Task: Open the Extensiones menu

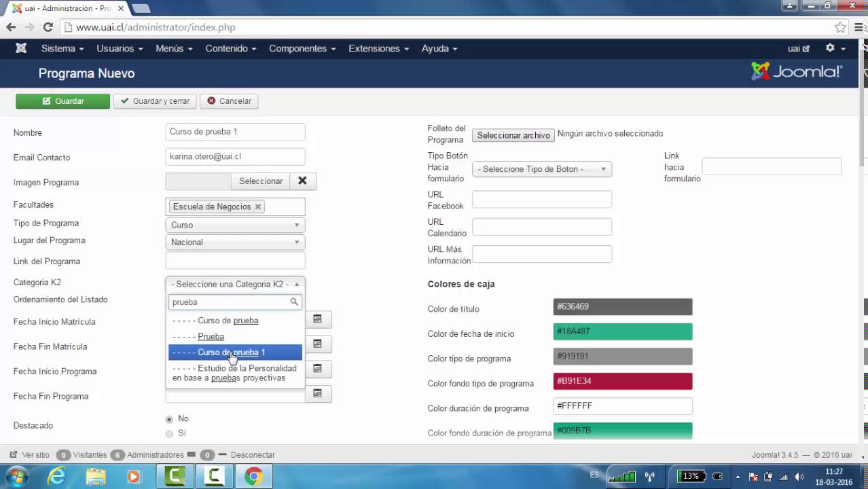Action: [x=379, y=48]
